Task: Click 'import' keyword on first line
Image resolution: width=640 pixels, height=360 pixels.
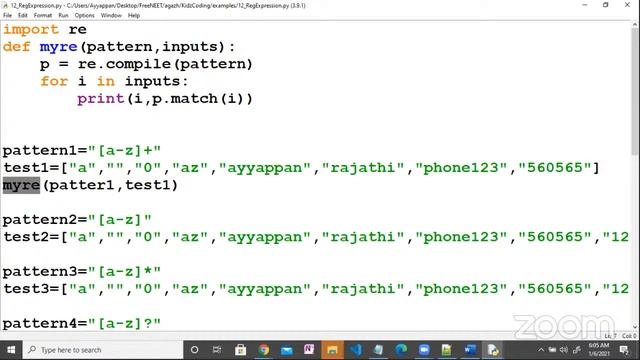Action: pos(31,29)
